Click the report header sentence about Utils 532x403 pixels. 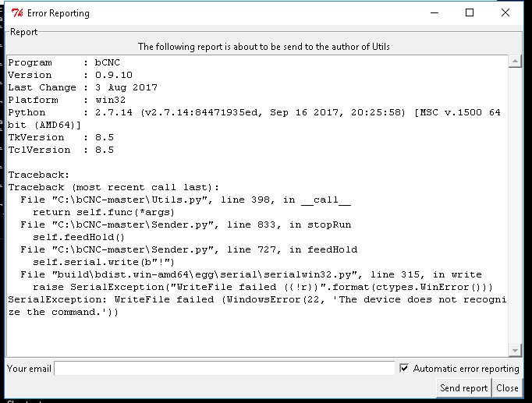pos(264,47)
